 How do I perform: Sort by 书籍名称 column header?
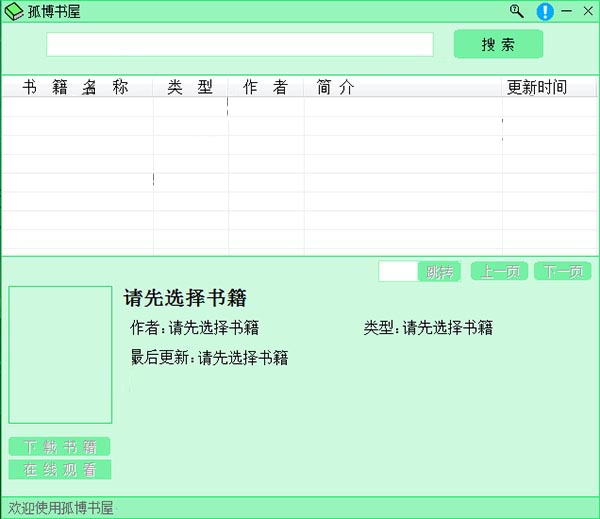[78, 87]
